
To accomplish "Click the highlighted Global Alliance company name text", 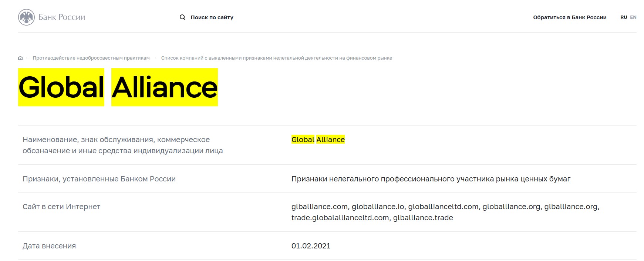I will pos(318,140).
